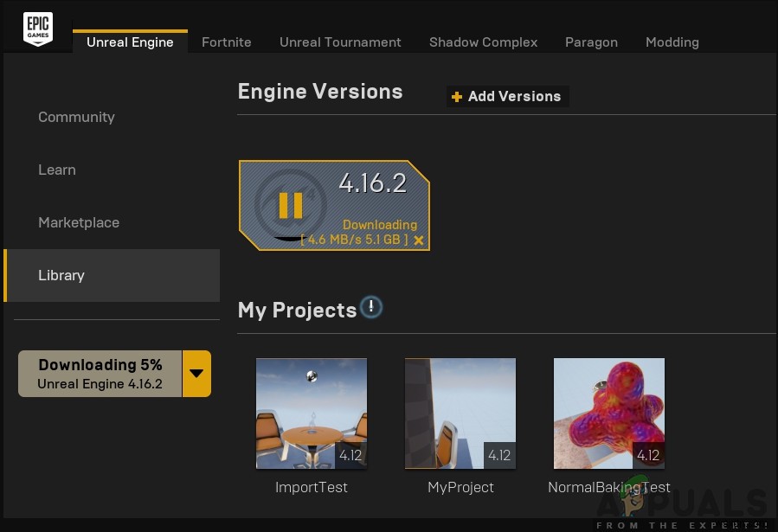Open the Community section
Screen dimensions: 778x532
pos(76,117)
